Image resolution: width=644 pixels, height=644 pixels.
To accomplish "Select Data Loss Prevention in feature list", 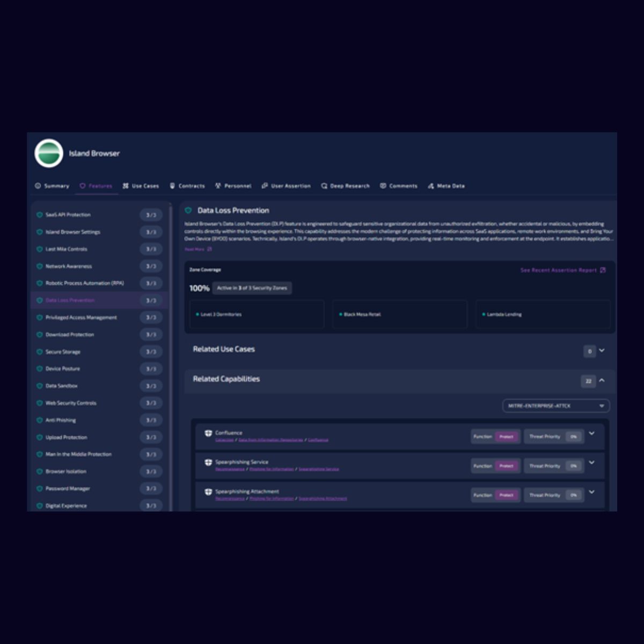I will click(99, 300).
